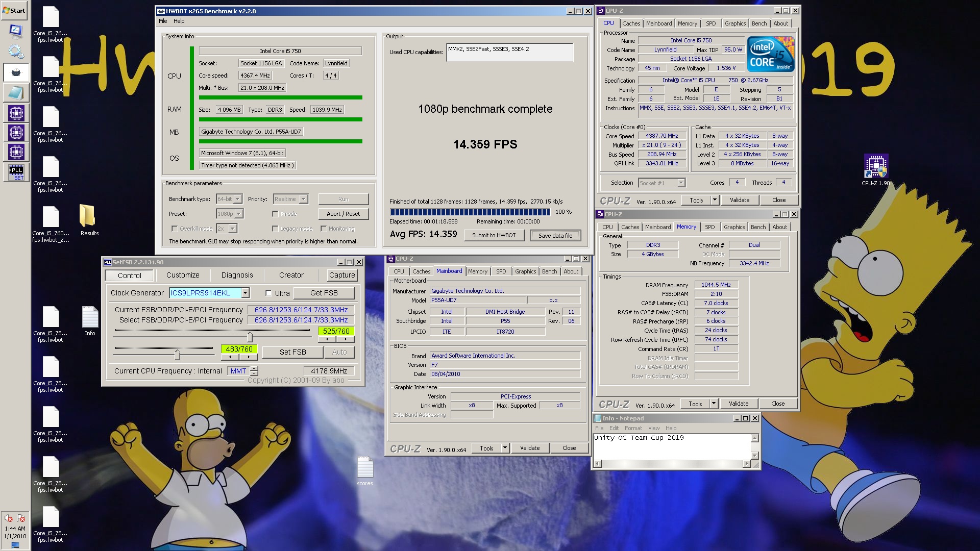Click the Submit to HWBOT button
The image size is (980, 551).
[x=494, y=235]
